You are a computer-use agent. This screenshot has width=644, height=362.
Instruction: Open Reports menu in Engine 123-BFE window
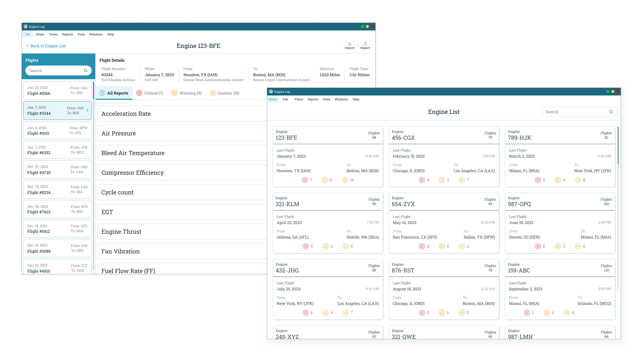click(68, 34)
